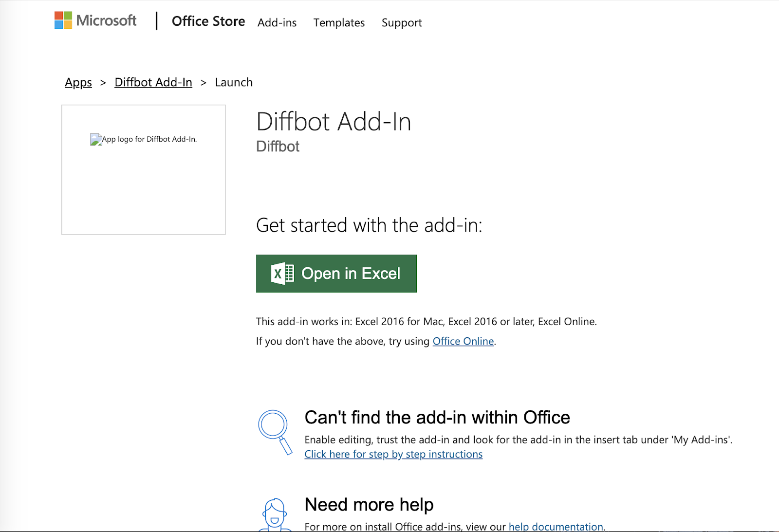Open the help documentation link
The width and height of the screenshot is (779, 532).
click(x=556, y=526)
